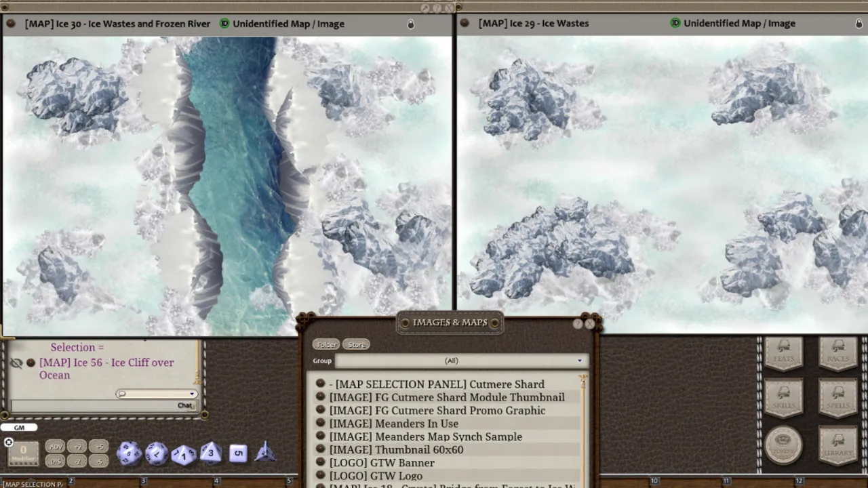
Task: Roll the d10 die showing 1
Action: [183, 454]
